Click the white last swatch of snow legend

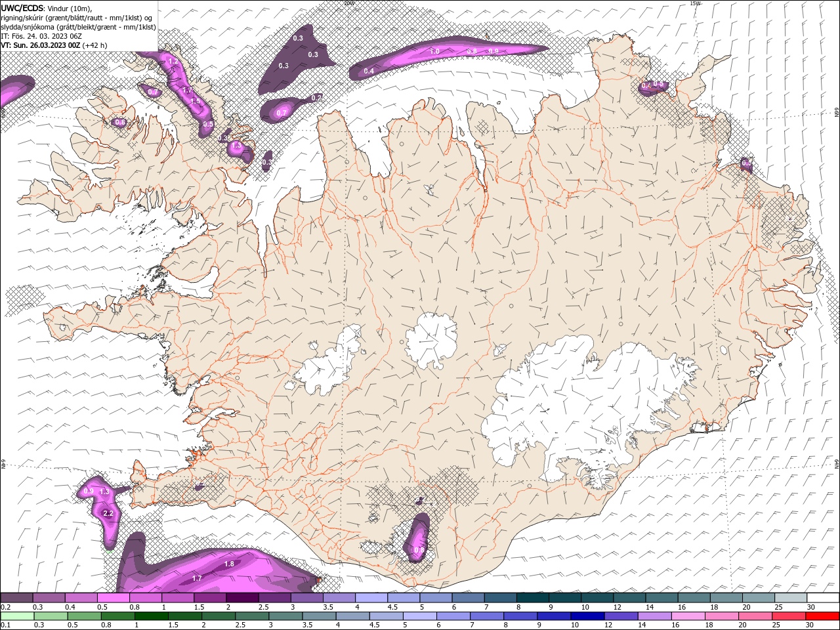pos(823,598)
